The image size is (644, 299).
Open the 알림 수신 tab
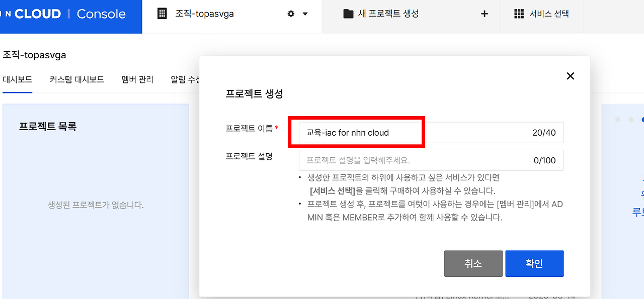[185, 79]
